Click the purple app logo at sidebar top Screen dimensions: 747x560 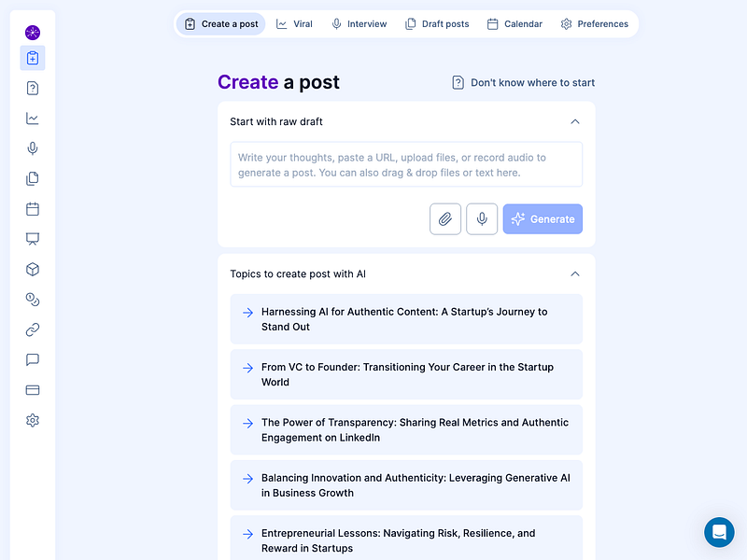click(x=33, y=32)
